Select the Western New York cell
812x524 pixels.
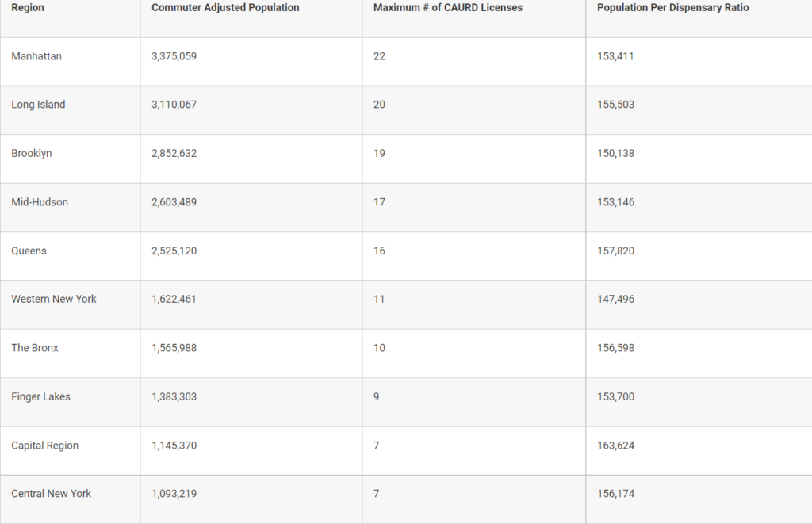[54, 299]
